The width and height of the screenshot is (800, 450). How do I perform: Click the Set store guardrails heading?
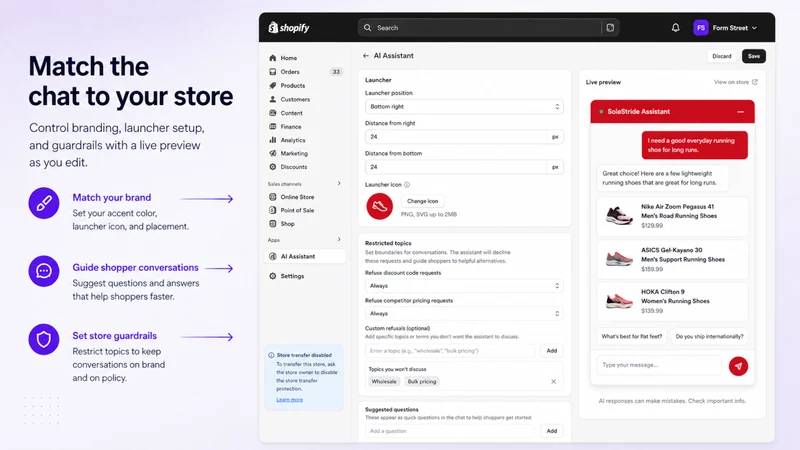click(x=114, y=336)
